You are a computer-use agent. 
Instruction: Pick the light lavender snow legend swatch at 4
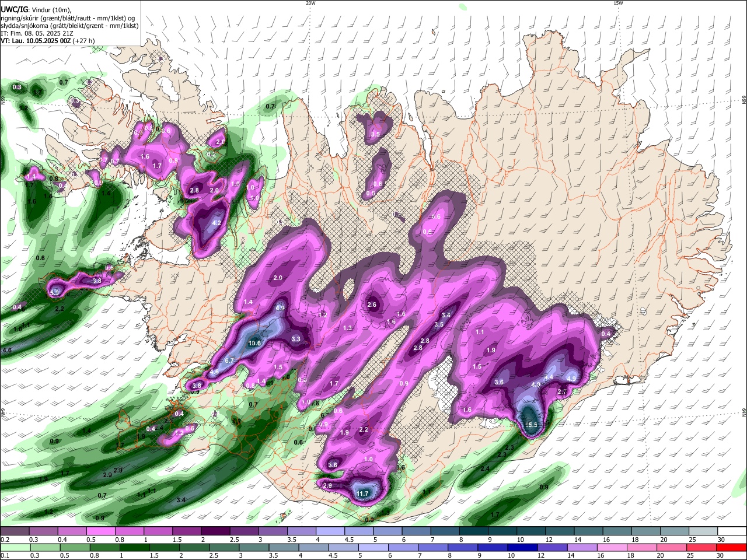coord(329,531)
